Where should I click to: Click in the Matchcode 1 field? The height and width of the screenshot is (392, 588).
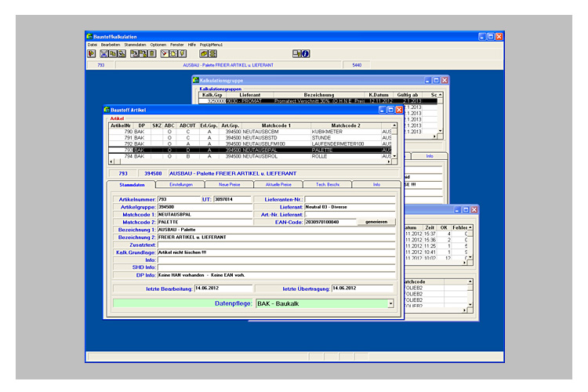pyautogui.click(x=205, y=215)
